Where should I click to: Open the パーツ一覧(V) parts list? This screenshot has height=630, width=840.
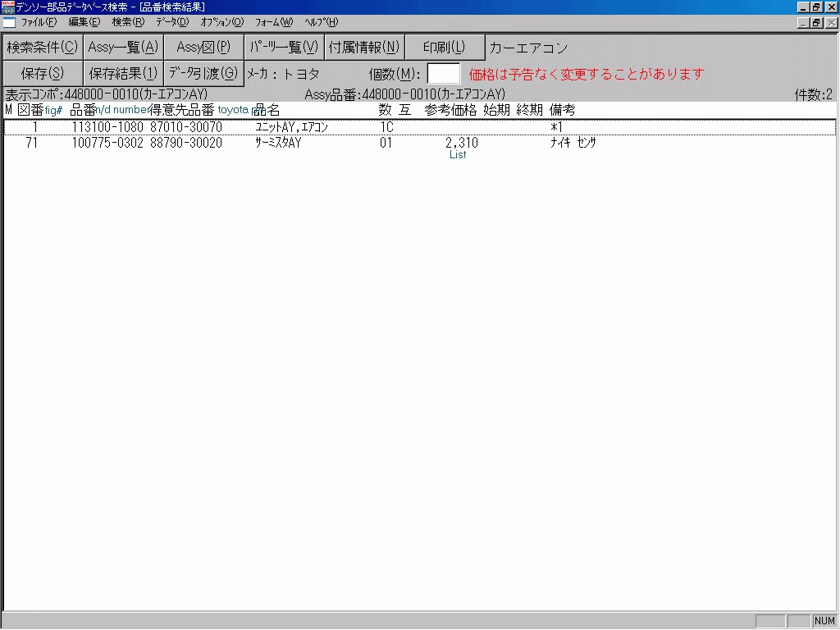[x=283, y=47]
